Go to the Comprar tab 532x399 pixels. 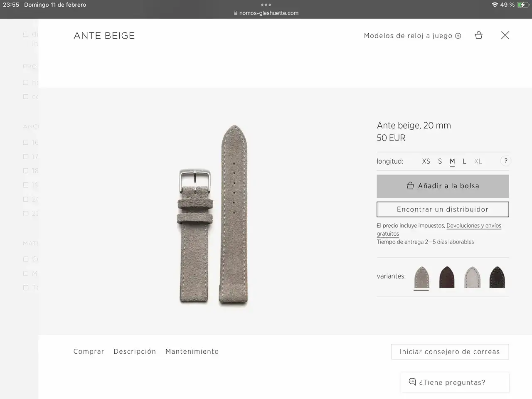(89, 352)
